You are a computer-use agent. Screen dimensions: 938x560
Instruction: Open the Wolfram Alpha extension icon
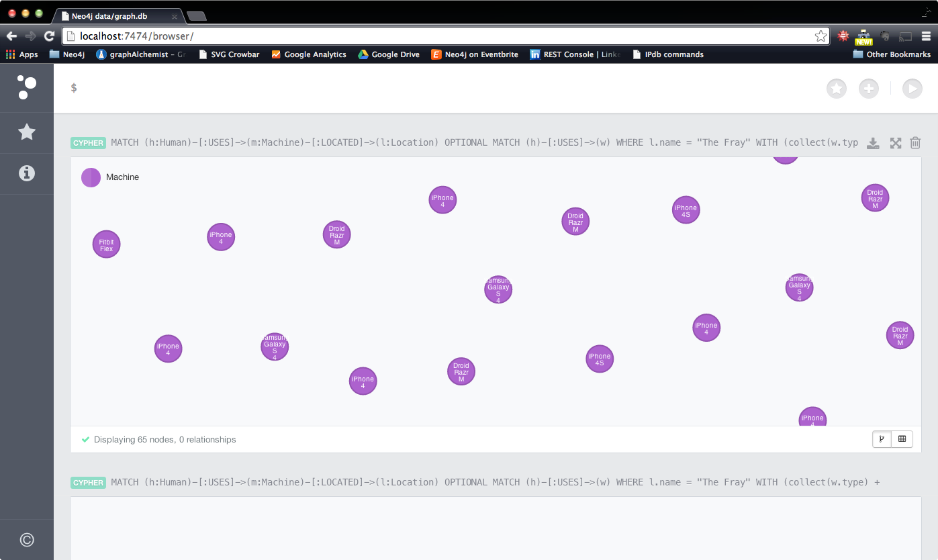pos(843,36)
